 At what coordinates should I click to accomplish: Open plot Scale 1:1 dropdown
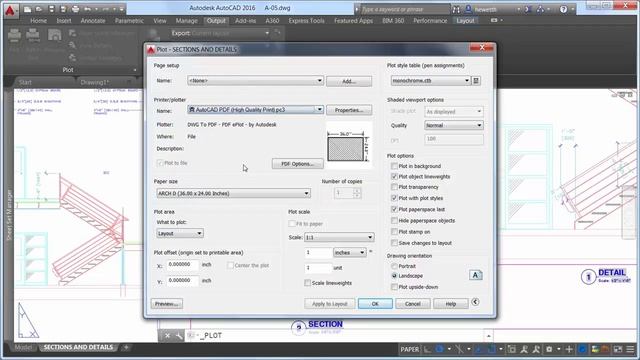pos(339,237)
